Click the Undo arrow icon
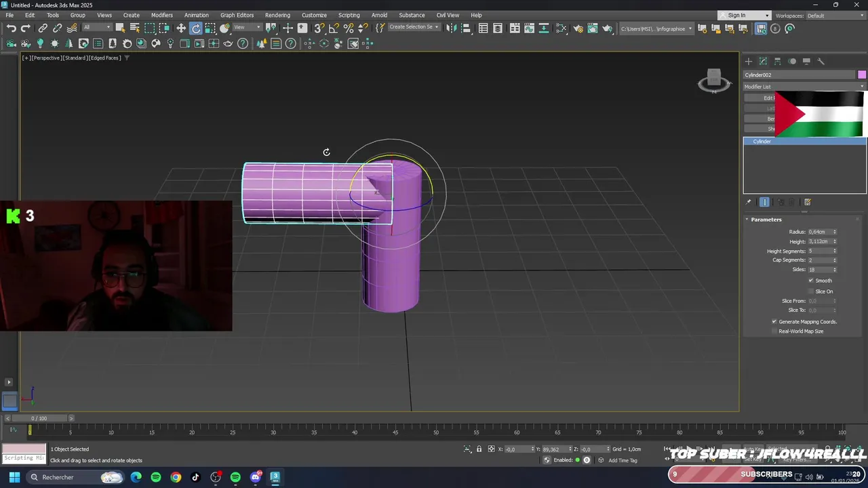This screenshot has height=488, width=868. (12, 28)
